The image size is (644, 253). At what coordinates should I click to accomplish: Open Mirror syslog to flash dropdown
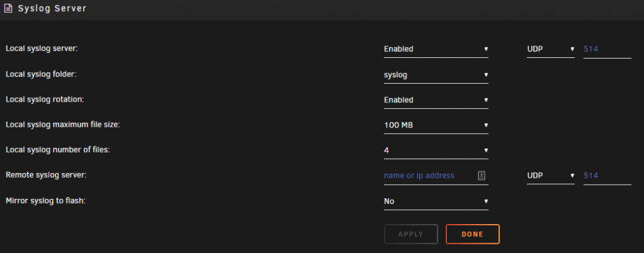436,201
